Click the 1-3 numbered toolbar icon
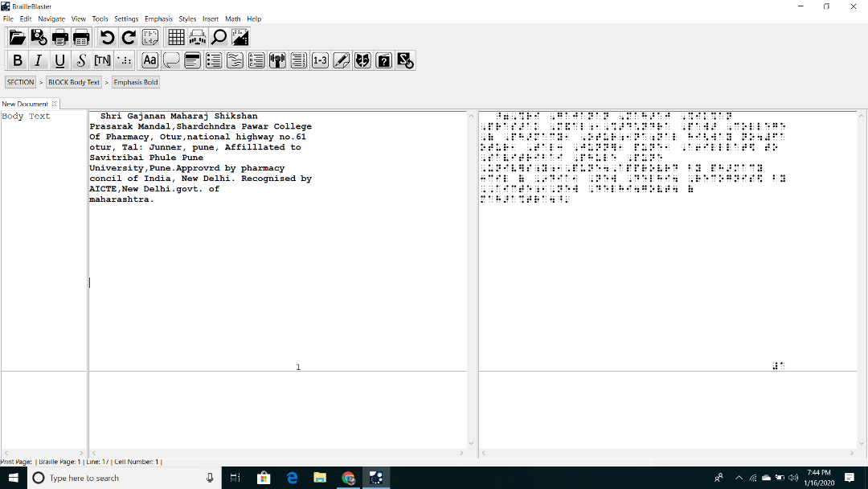The width and height of the screenshot is (868, 489). pos(320,60)
